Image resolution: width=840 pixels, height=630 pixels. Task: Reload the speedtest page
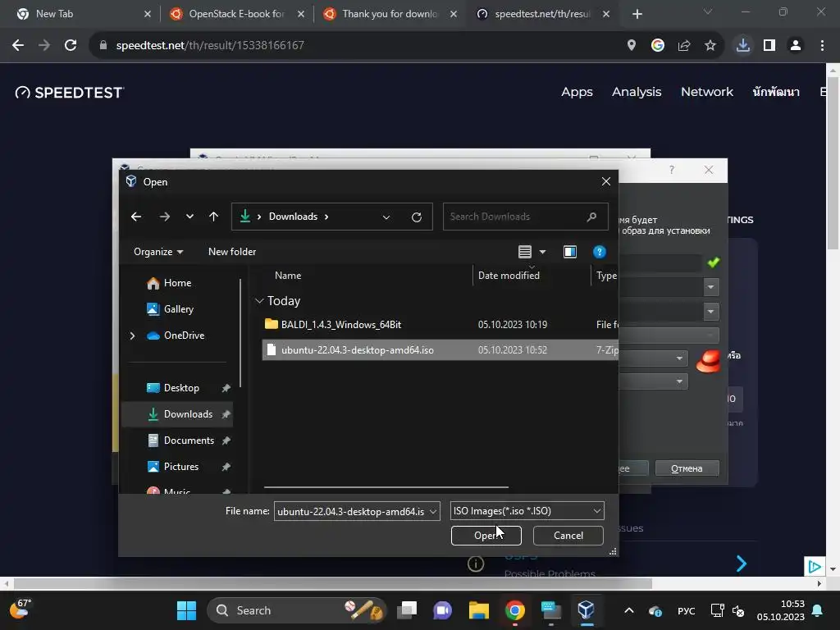71,46
